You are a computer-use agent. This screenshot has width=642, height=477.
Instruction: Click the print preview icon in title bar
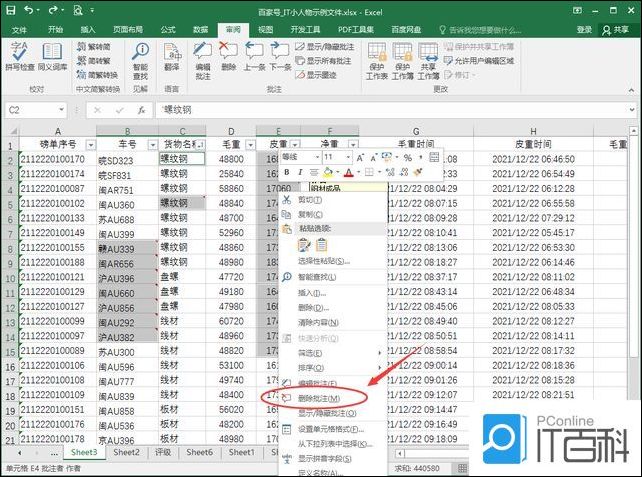point(78,10)
